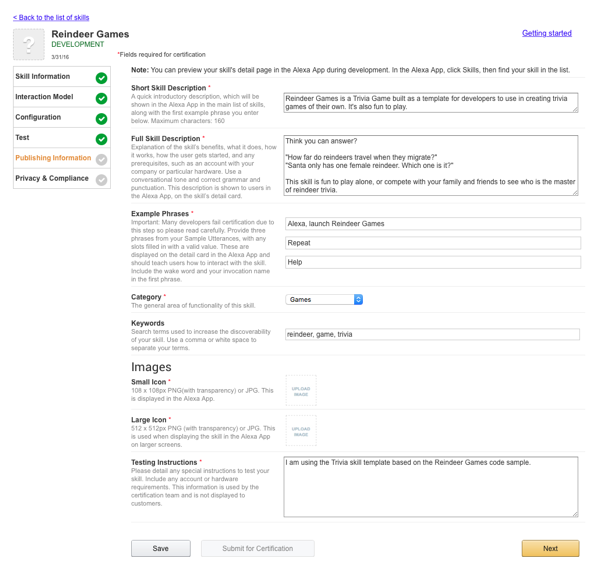
Task: Grab the resize handle of Full Skill Description box
Action: pyautogui.click(x=575, y=193)
